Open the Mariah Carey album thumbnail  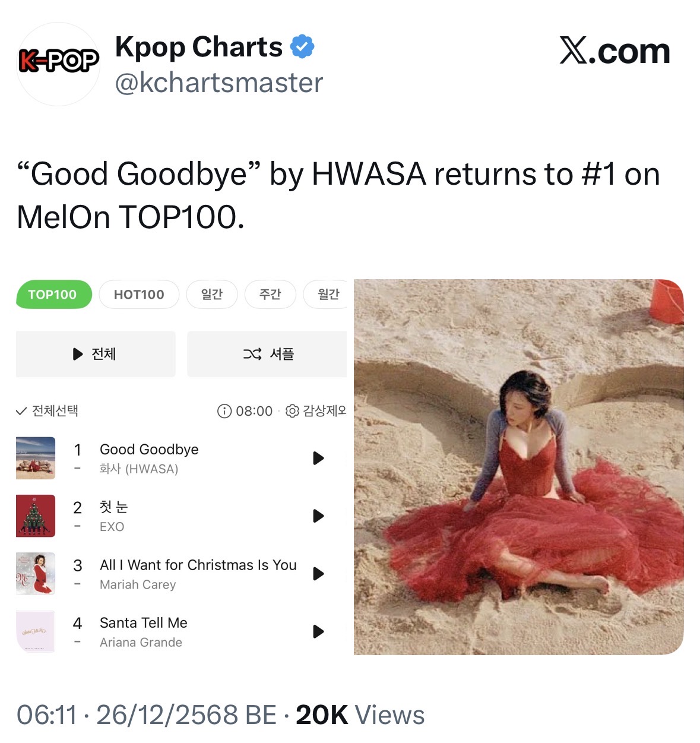click(x=36, y=574)
